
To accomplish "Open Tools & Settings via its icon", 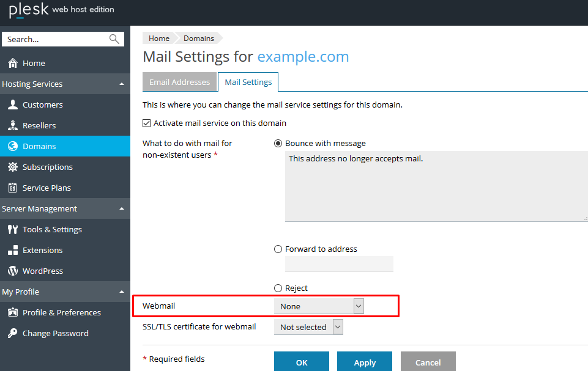I will tap(12, 230).
